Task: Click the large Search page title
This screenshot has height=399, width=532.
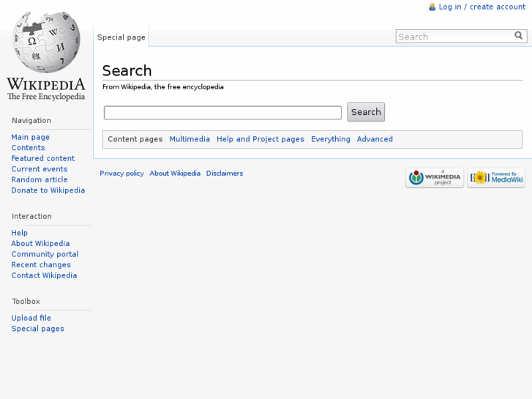Action: tap(127, 71)
